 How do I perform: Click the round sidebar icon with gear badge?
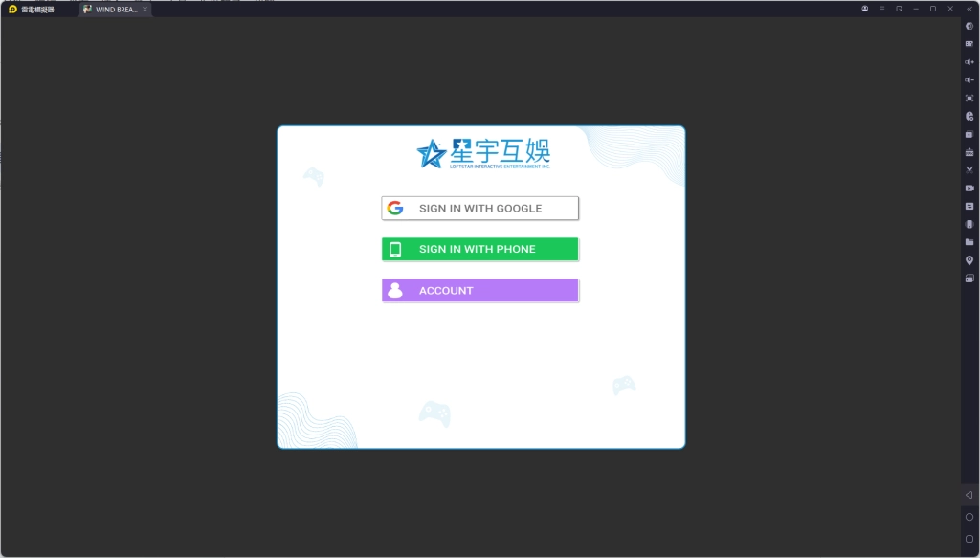coord(969,116)
